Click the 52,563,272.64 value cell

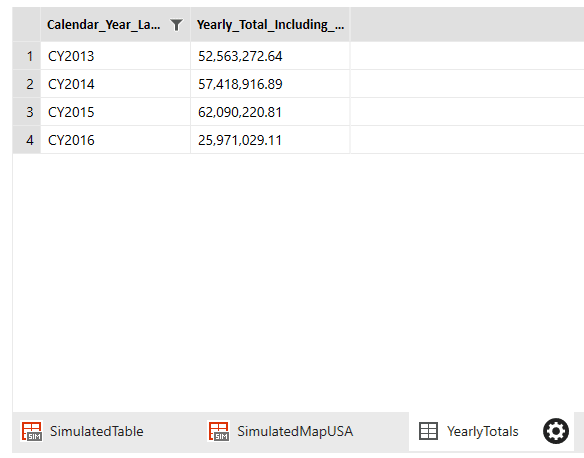(270, 56)
